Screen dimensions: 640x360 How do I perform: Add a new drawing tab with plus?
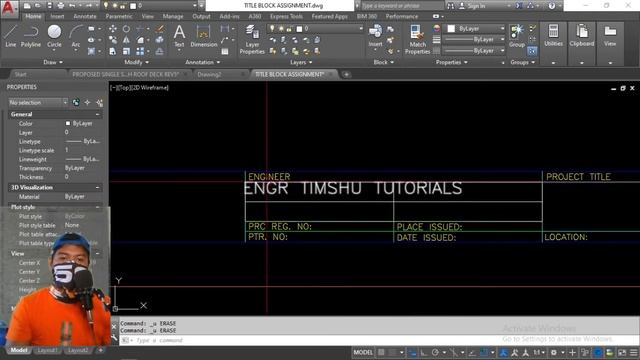coord(346,74)
